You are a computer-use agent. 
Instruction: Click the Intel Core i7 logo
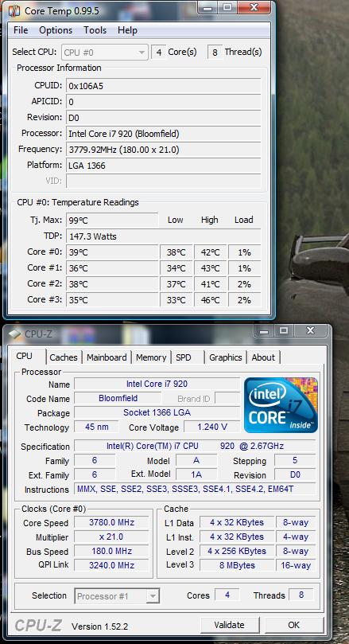(x=281, y=405)
